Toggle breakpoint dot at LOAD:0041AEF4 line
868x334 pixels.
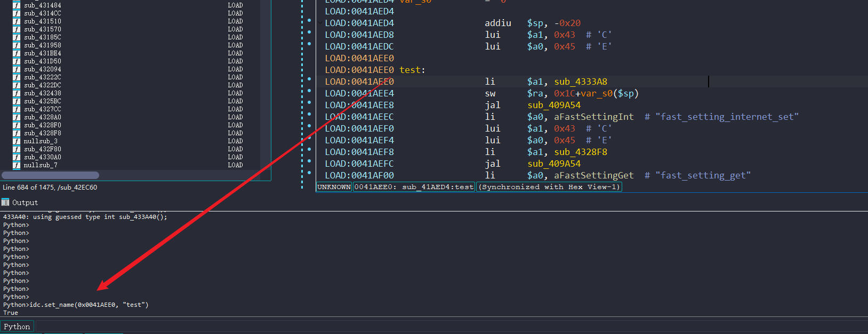[309, 138]
